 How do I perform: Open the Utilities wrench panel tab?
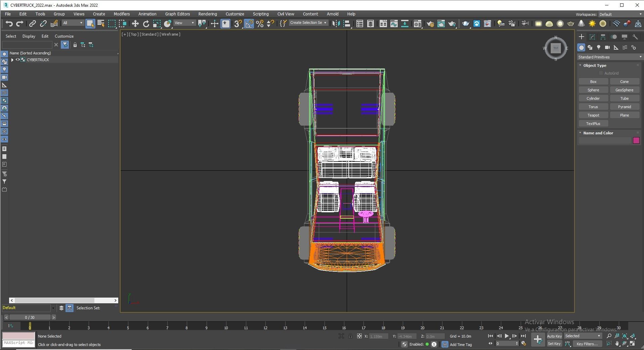tap(635, 37)
